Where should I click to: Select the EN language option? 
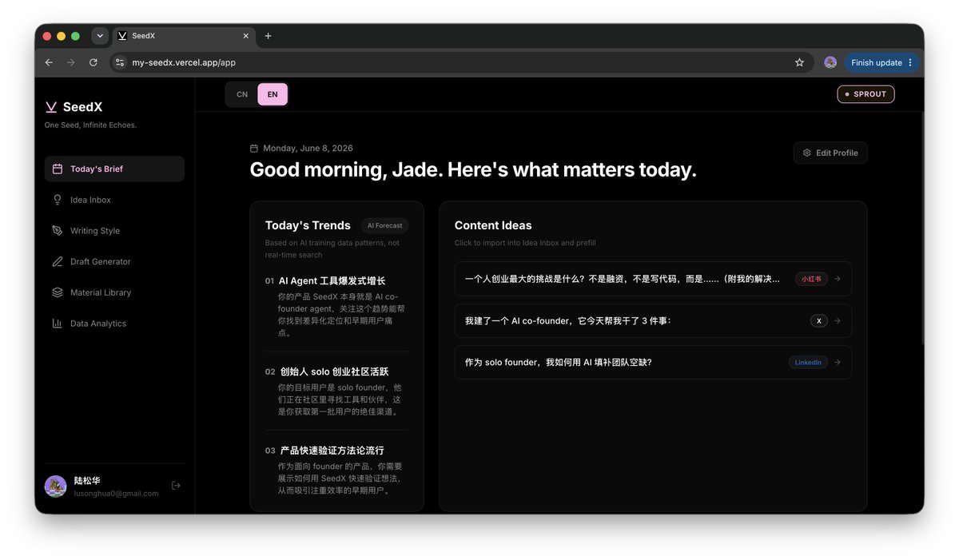click(x=273, y=94)
